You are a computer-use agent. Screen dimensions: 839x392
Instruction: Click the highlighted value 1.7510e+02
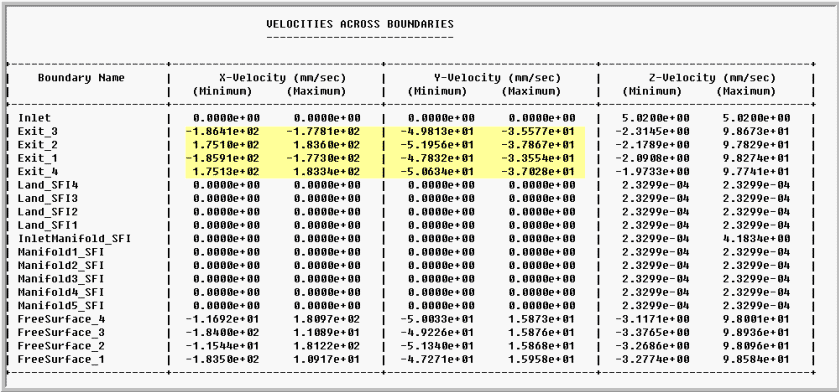[226, 145]
